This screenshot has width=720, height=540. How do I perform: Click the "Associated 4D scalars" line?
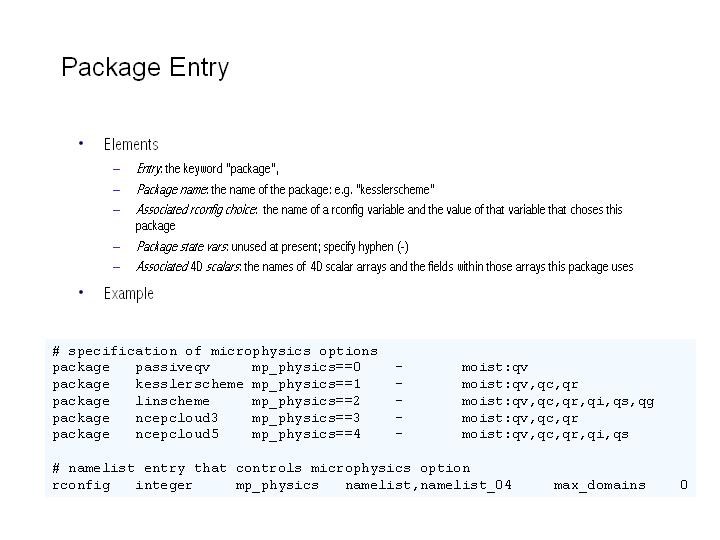click(x=384, y=266)
